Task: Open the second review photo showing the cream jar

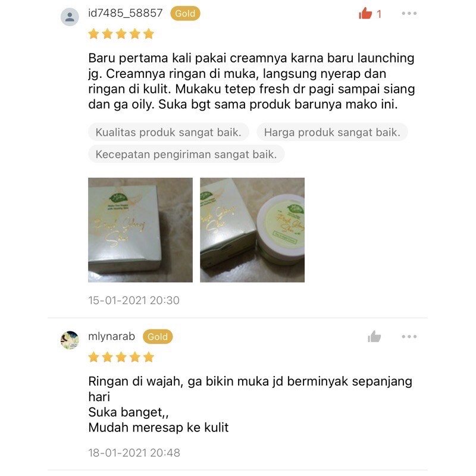Action: point(252,230)
